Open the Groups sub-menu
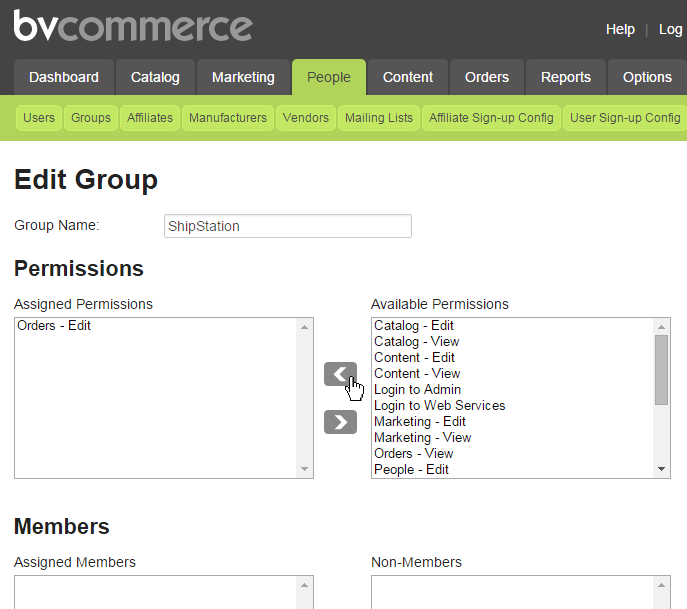Viewport: 687px width, 609px height. (91, 118)
